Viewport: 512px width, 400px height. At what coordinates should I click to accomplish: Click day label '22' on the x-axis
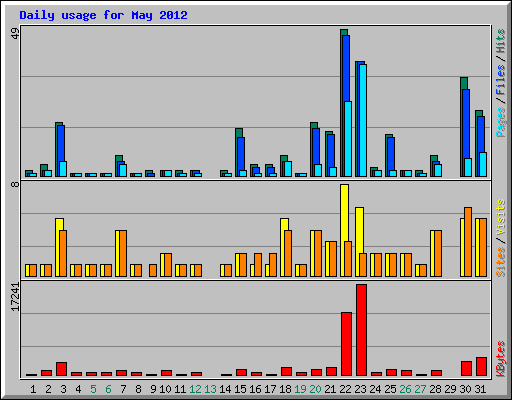pyautogui.click(x=345, y=389)
